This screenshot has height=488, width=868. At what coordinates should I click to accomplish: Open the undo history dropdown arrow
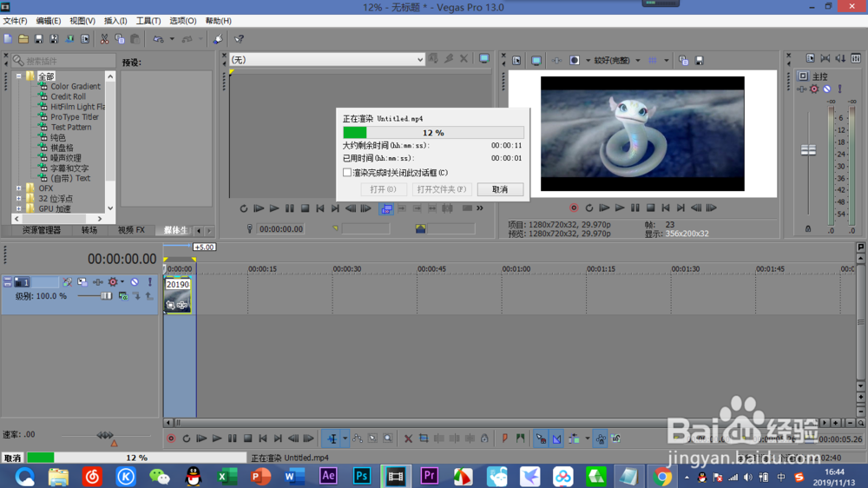[172, 39]
